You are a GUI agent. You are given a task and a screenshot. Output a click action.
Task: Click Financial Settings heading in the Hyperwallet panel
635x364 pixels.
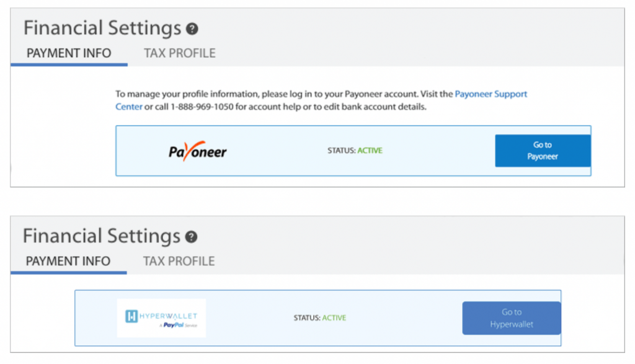[x=102, y=236]
